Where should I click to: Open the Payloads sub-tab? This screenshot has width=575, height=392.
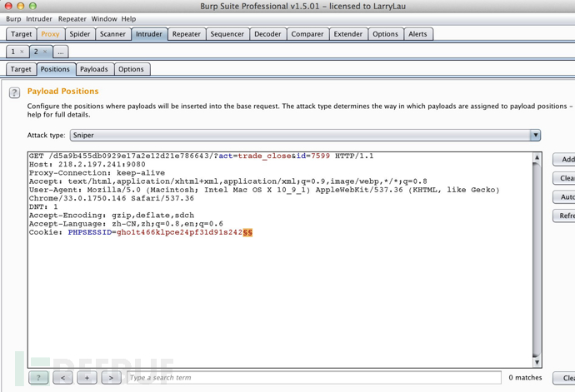pos(94,69)
